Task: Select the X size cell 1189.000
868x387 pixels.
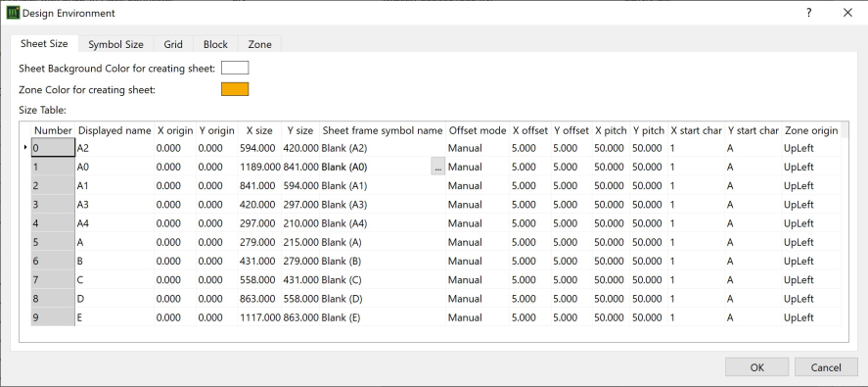Action: (x=259, y=167)
